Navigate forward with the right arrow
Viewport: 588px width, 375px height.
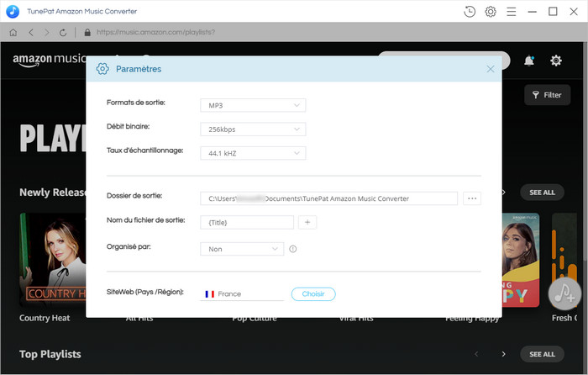[x=46, y=32]
